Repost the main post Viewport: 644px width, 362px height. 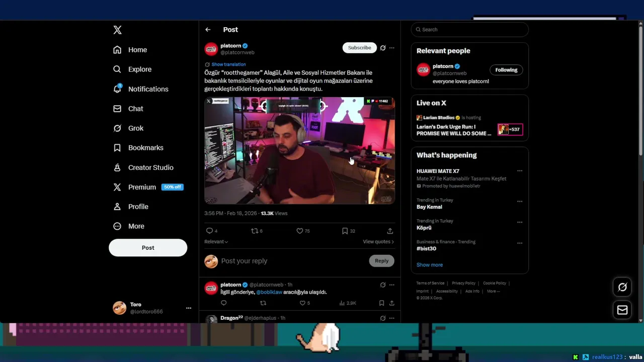(255, 231)
